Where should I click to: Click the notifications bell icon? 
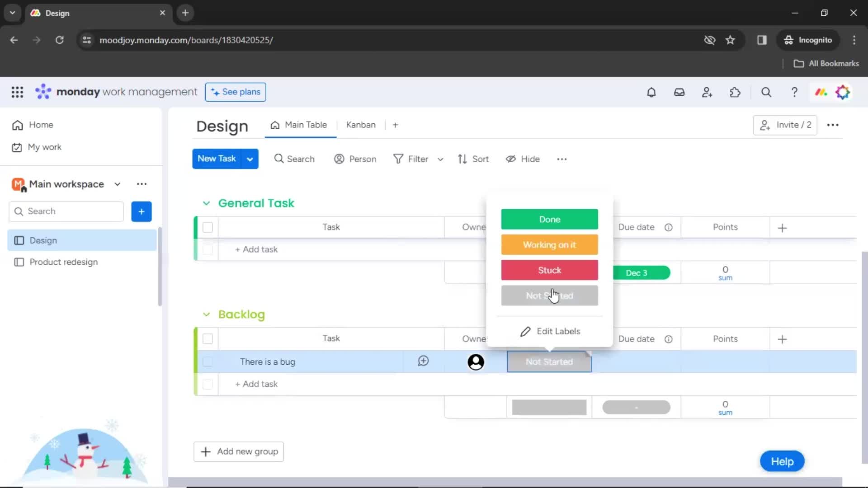(651, 92)
